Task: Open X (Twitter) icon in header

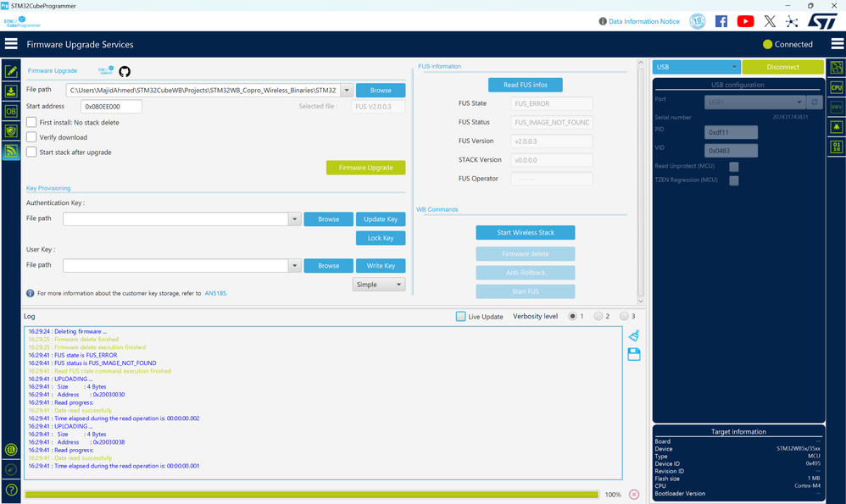Action: (770, 21)
